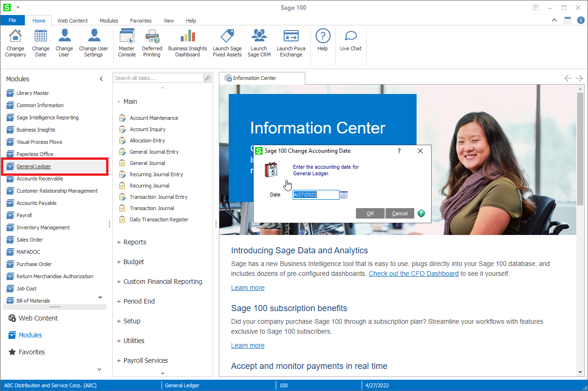Launch Sage CRM from the ribbon
This screenshot has height=391, width=588.
tap(259, 43)
